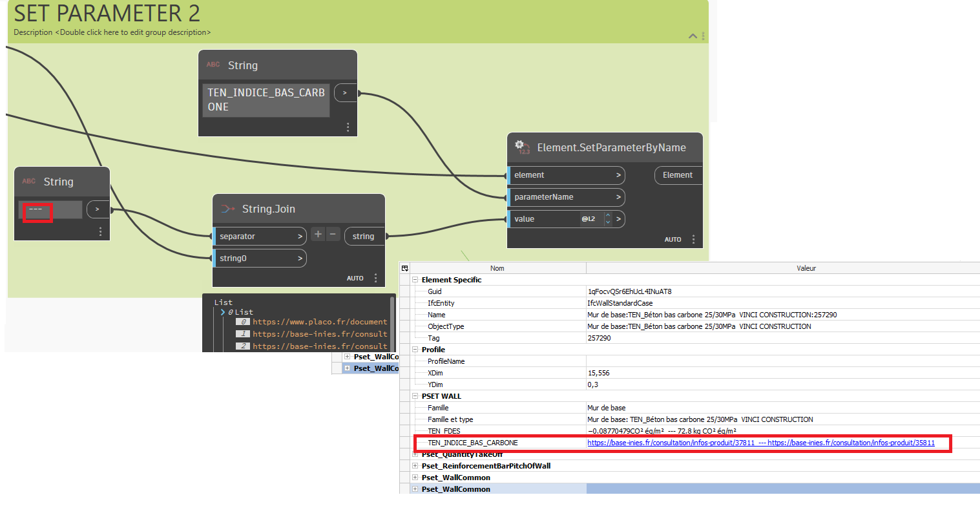Viewport: 980px width, 506px height.
Task: Open the three-dot menu on String.Join node
Action: [x=375, y=278]
